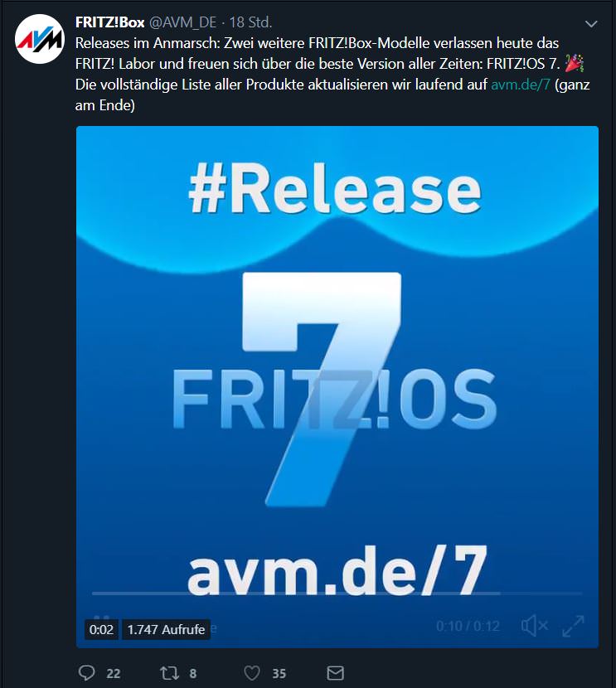Open the 18 Std. timestamp link

(x=250, y=22)
